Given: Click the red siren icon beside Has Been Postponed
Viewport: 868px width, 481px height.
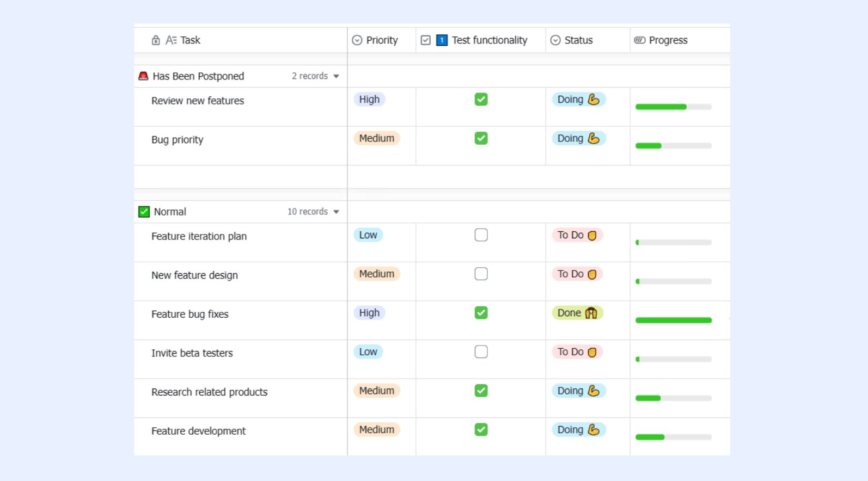Looking at the screenshot, I should click(x=143, y=76).
